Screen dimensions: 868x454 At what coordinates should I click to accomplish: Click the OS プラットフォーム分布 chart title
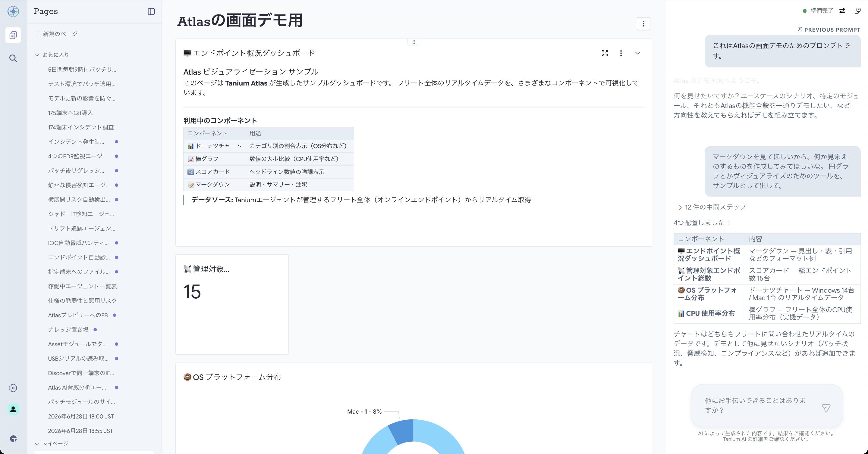[x=232, y=377]
